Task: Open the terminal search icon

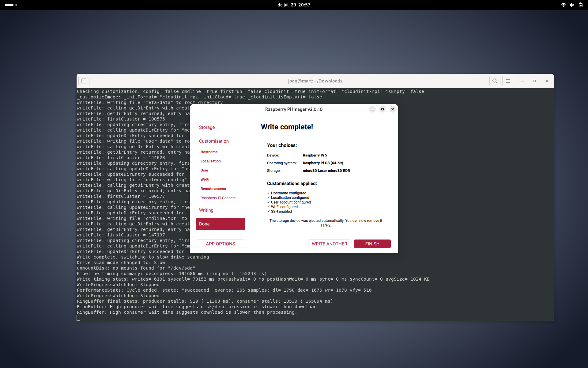Action: (495, 81)
